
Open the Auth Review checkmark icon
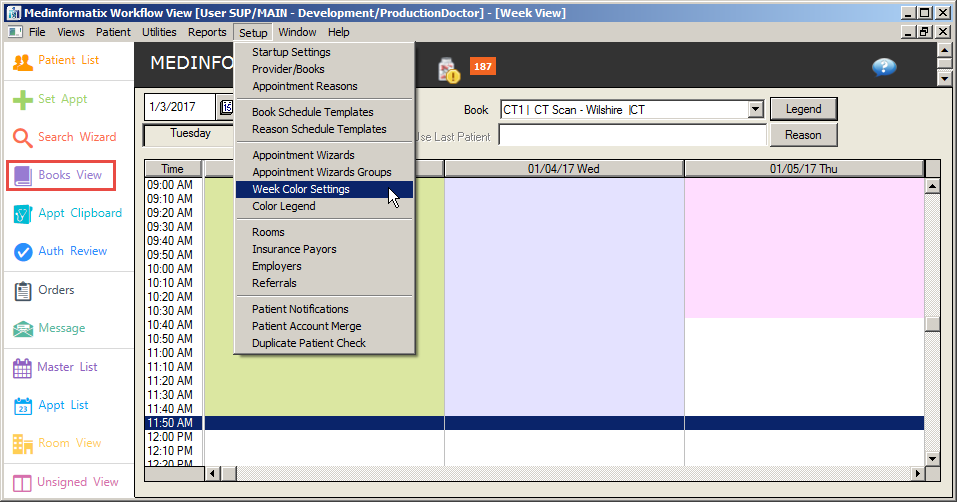tap(23, 252)
